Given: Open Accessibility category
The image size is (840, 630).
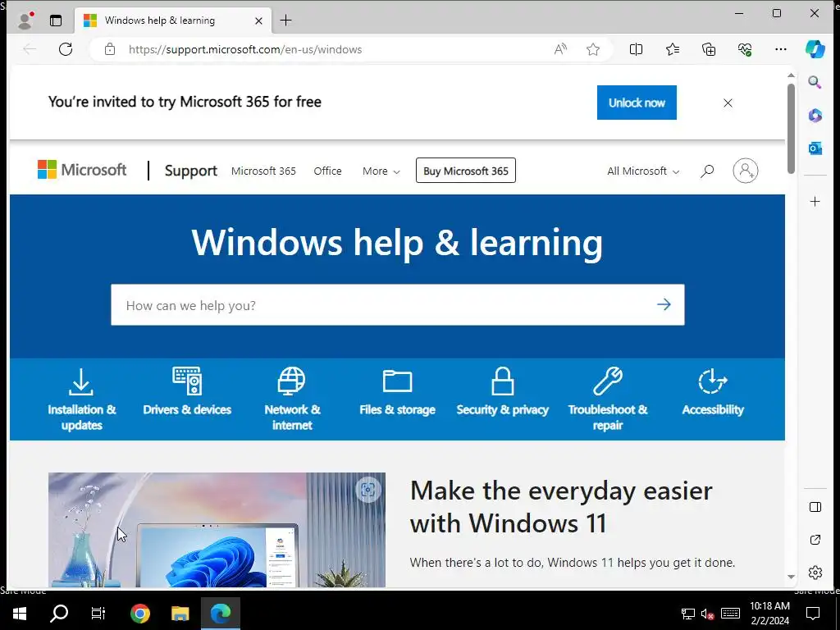Looking at the screenshot, I should [713, 392].
